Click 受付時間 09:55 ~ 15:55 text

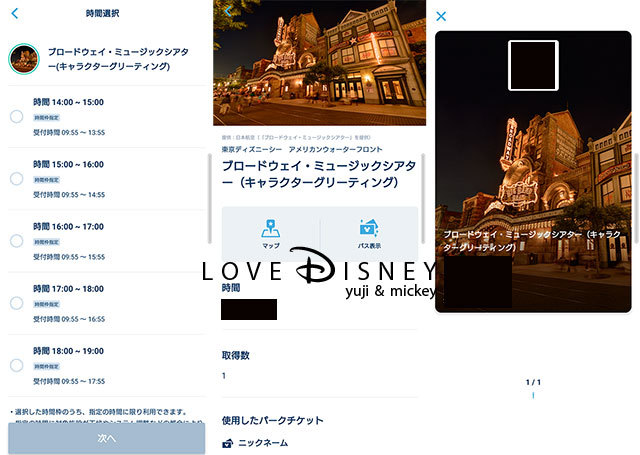[x=69, y=257]
